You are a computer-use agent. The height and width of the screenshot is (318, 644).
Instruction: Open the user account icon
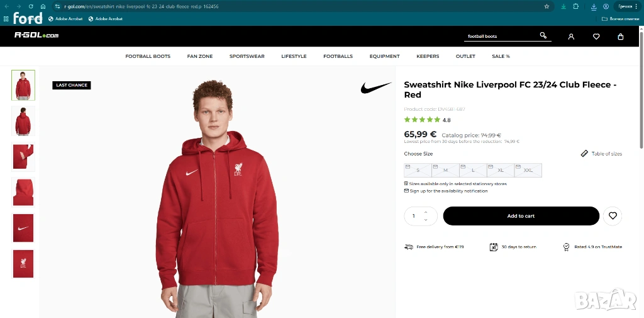point(571,37)
